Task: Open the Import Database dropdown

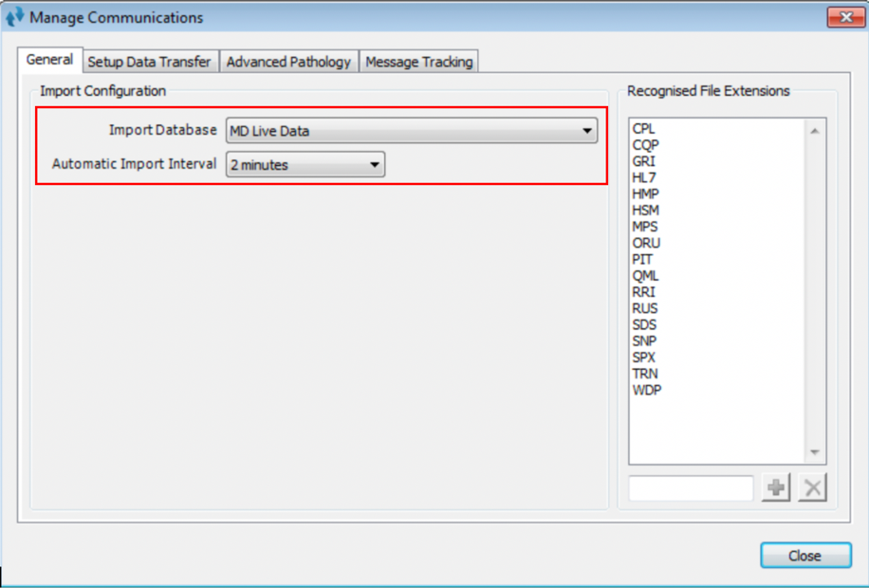Action: (x=411, y=131)
